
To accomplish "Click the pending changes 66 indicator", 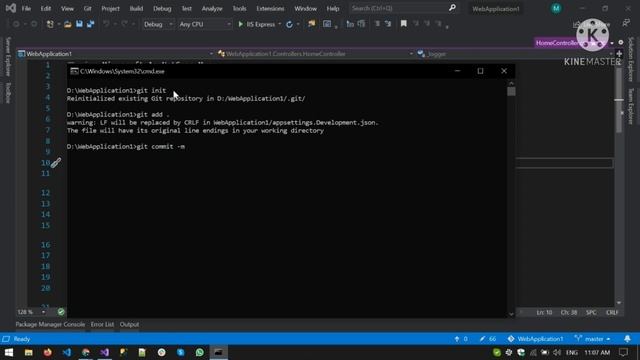I will click(x=488, y=339).
